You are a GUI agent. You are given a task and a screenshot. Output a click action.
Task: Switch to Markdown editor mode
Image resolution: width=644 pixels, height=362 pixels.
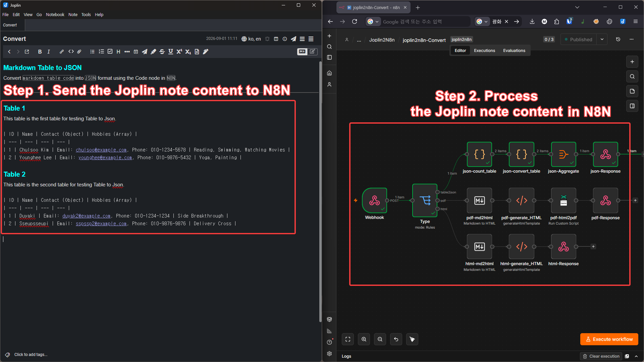(x=302, y=52)
